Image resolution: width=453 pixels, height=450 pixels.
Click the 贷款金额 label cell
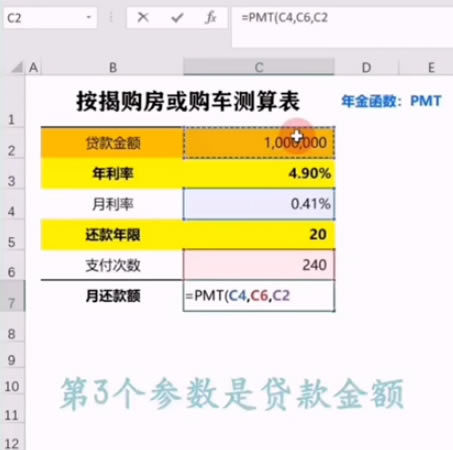pos(112,143)
